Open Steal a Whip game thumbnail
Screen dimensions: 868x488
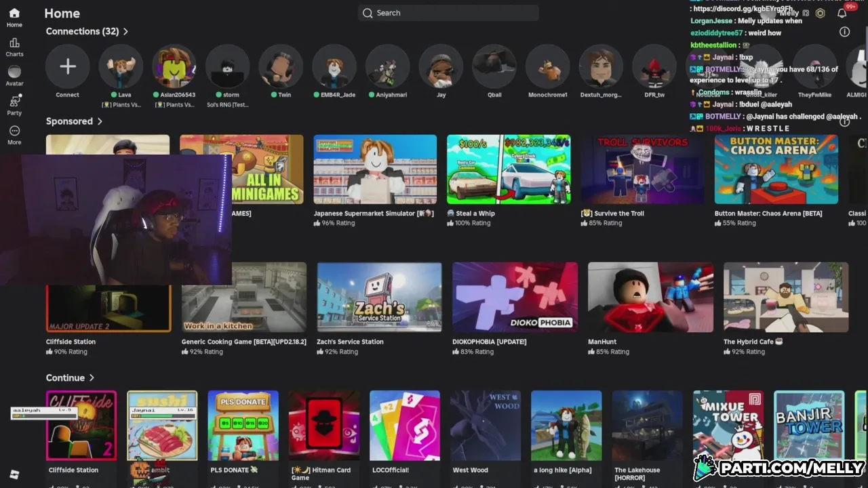509,169
